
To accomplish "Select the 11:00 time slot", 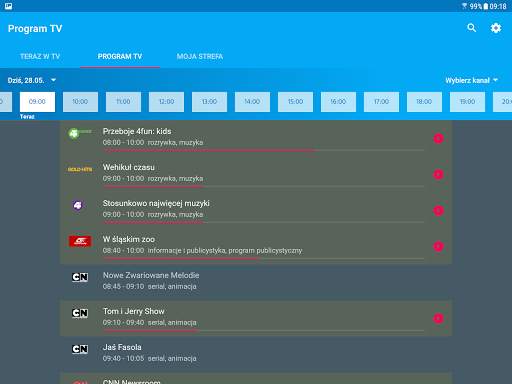I will point(123,102).
